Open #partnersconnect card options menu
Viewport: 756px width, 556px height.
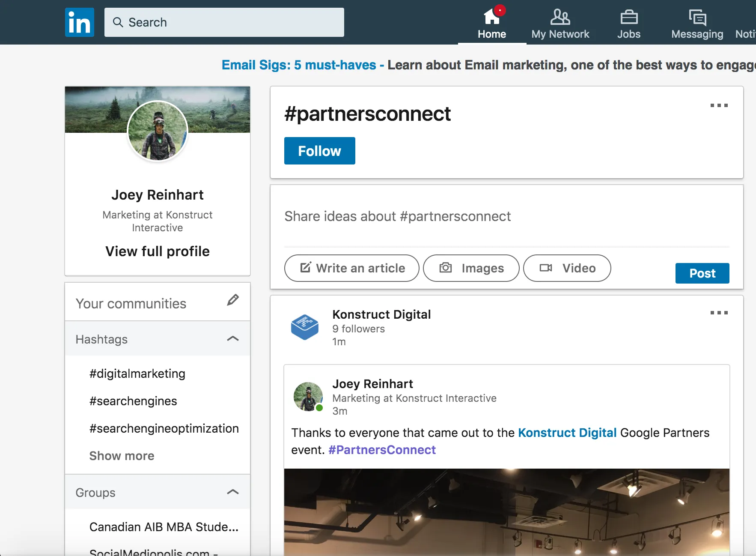click(x=719, y=105)
